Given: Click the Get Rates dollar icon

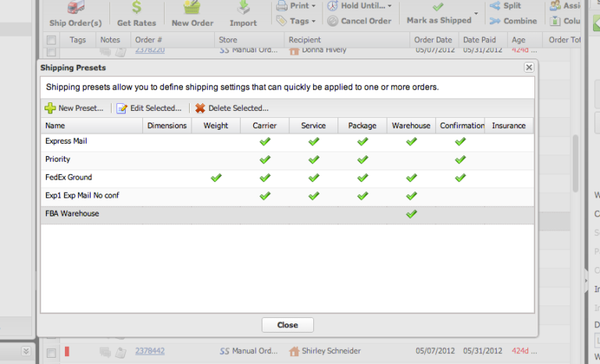Looking at the screenshot, I should click(x=136, y=8).
